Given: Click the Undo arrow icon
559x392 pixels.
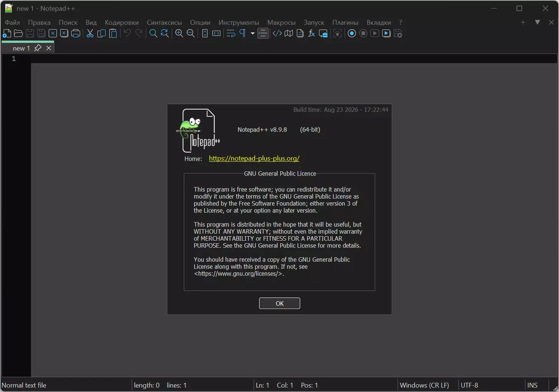Looking at the screenshot, I should tap(127, 33).
